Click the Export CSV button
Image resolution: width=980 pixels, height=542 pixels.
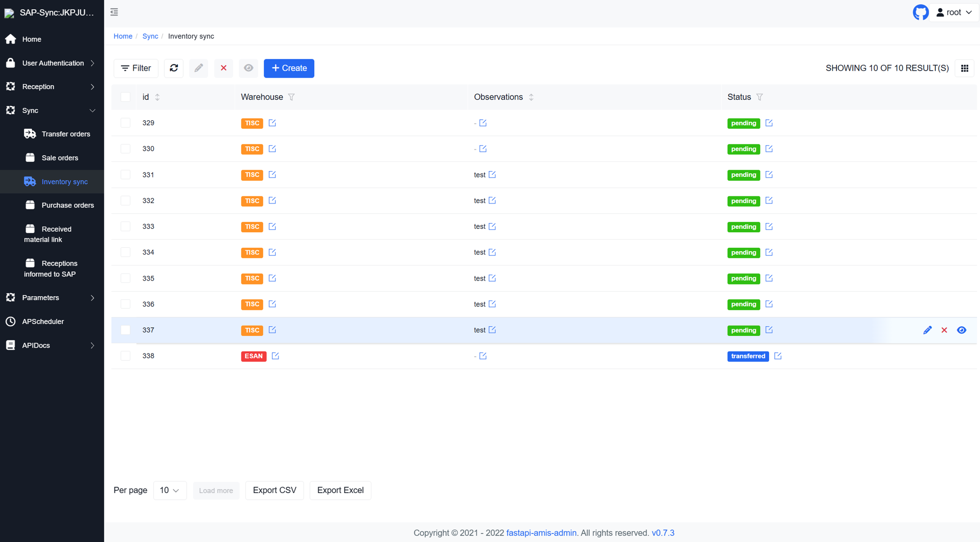(274, 490)
